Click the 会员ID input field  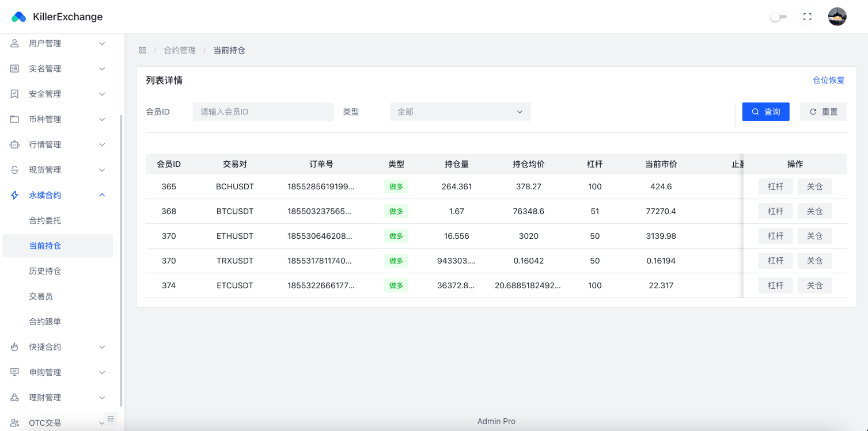(x=263, y=112)
